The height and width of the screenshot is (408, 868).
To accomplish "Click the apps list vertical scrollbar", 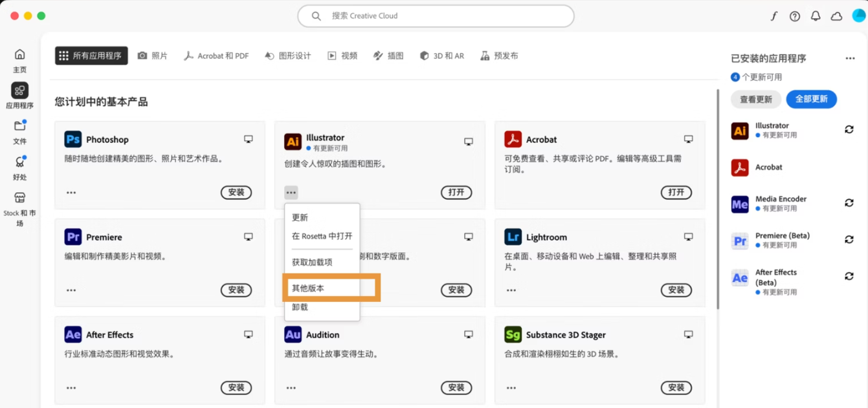I will point(717,199).
